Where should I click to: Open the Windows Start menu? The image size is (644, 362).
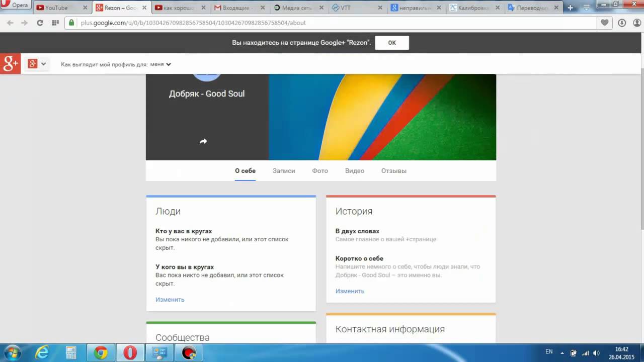click(x=12, y=352)
